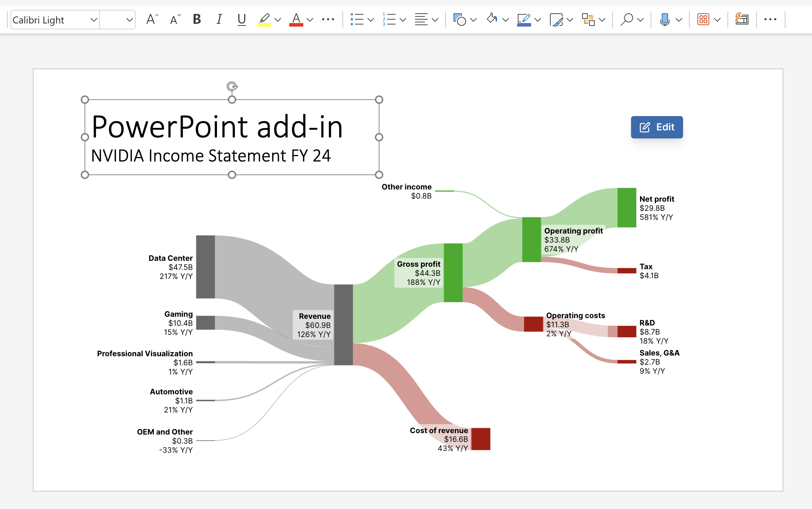Open more font options ellipsis
812x509 pixels.
pos(328,20)
